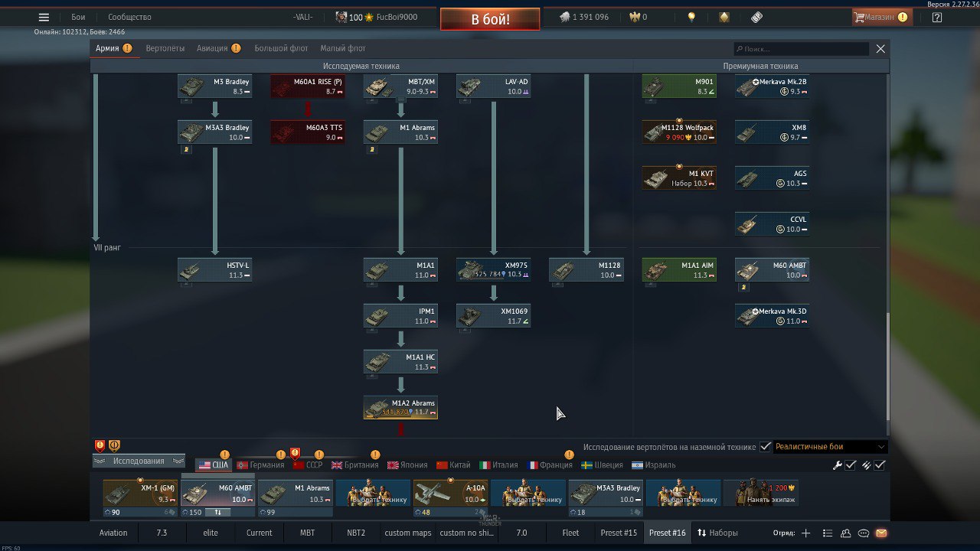
Task: Click the orange shield notification icon
Action: (x=114, y=445)
